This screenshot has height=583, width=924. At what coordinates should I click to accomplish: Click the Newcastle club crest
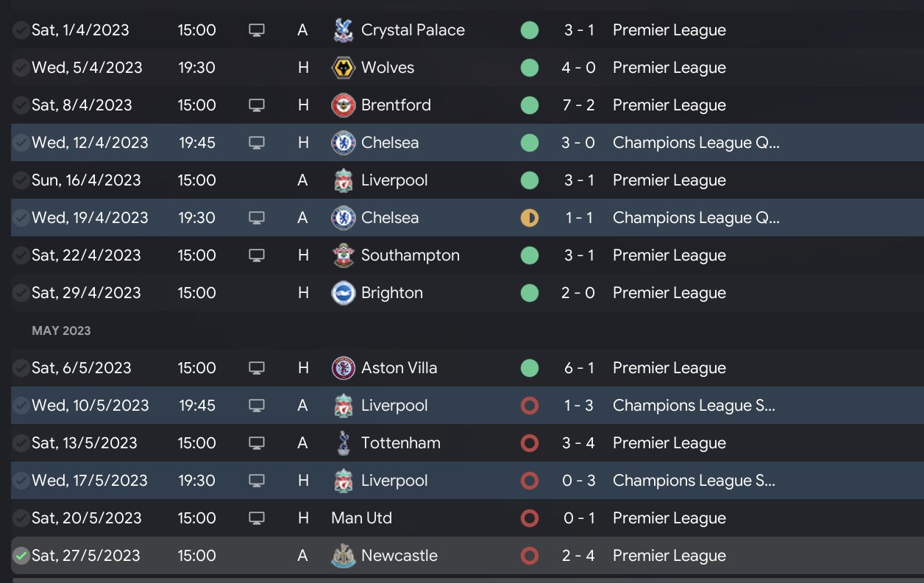(343, 556)
